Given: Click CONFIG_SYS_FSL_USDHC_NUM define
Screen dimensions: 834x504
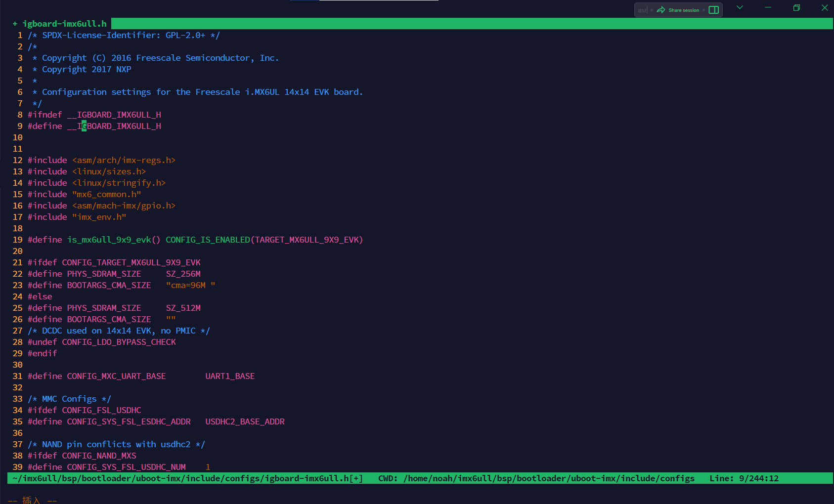Looking at the screenshot, I should click(126, 467).
